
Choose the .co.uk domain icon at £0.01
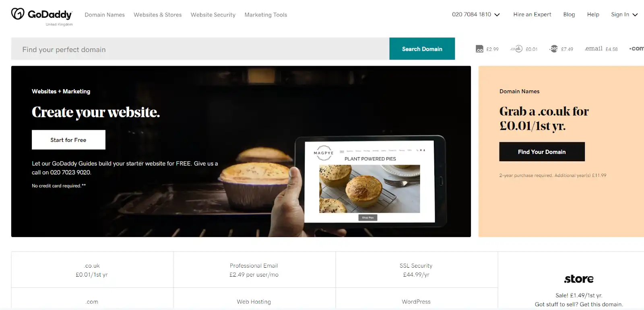pyautogui.click(x=516, y=49)
